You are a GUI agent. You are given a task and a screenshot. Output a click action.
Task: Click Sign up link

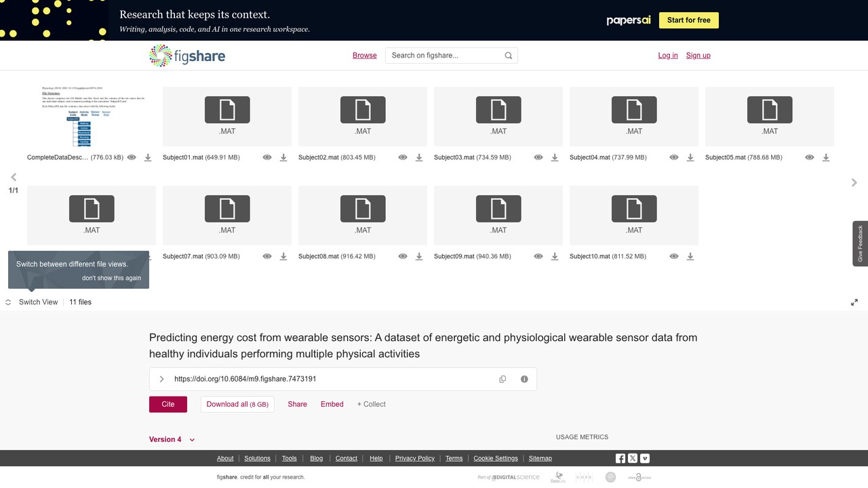click(698, 56)
